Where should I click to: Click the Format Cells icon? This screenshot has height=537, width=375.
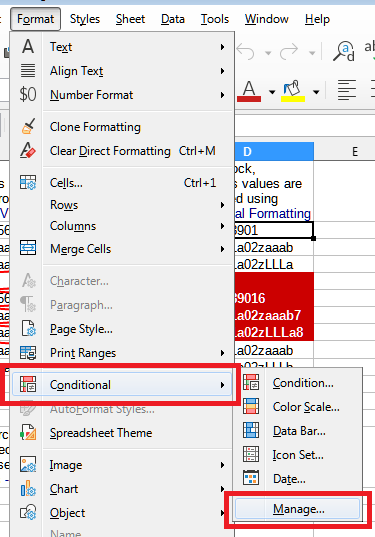28,183
